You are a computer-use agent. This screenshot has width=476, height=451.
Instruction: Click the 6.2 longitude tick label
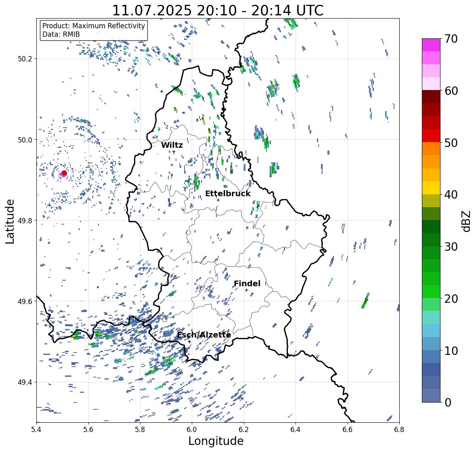pyautogui.click(x=244, y=430)
